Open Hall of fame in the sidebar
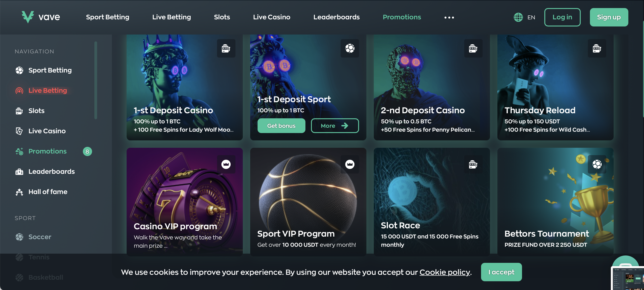The width and height of the screenshot is (644, 290). coord(47,191)
